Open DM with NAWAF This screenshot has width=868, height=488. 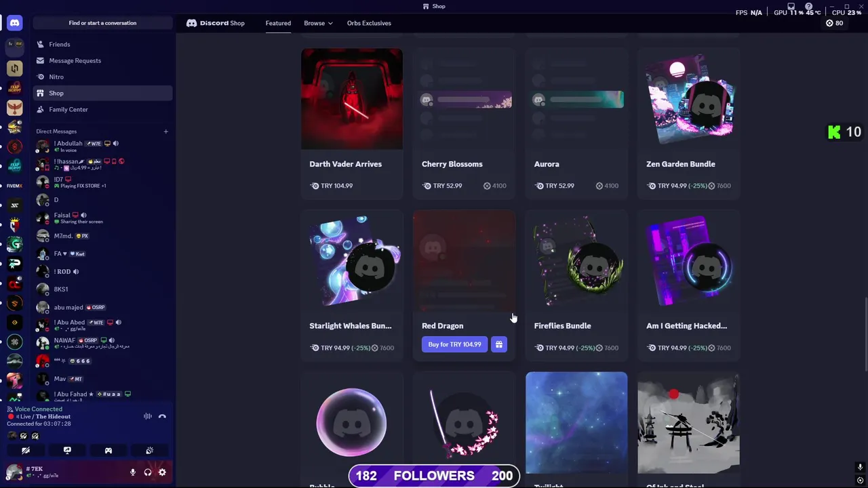pos(102,343)
